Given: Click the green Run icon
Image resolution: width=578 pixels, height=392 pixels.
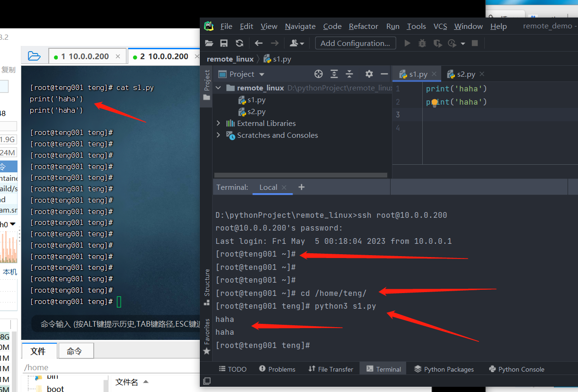Looking at the screenshot, I should coord(407,43).
